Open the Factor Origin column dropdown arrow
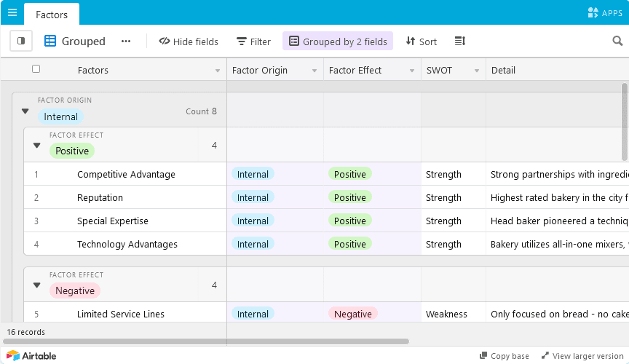Viewport: 629px width, 364px height. pyautogui.click(x=314, y=71)
